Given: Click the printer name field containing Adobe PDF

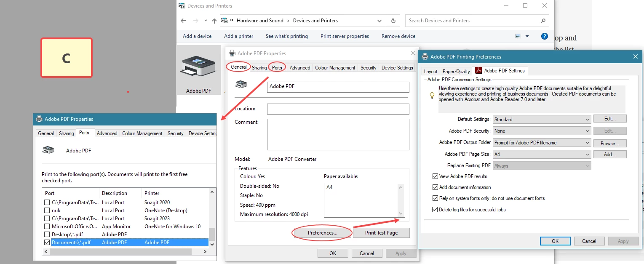Looking at the screenshot, I should tap(338, 87).
